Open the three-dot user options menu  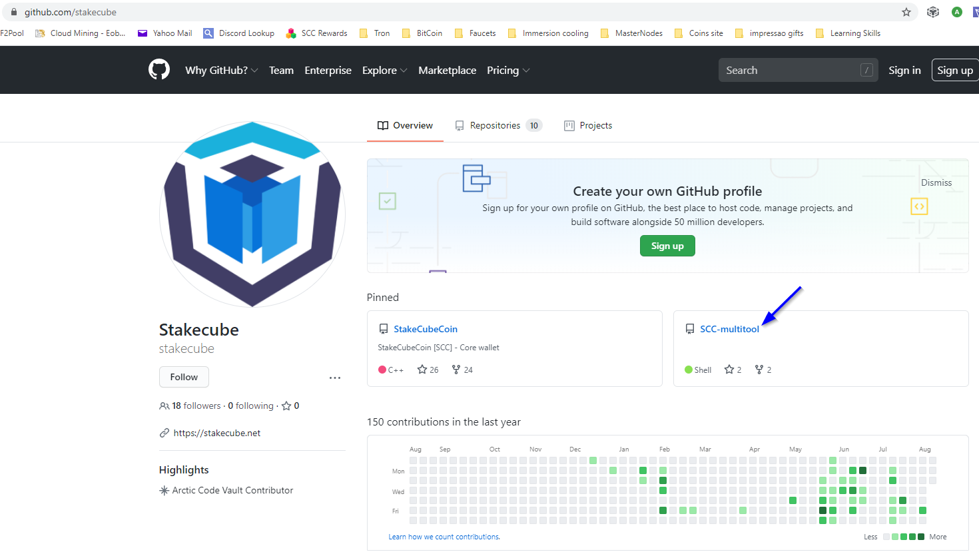(335, 378)
